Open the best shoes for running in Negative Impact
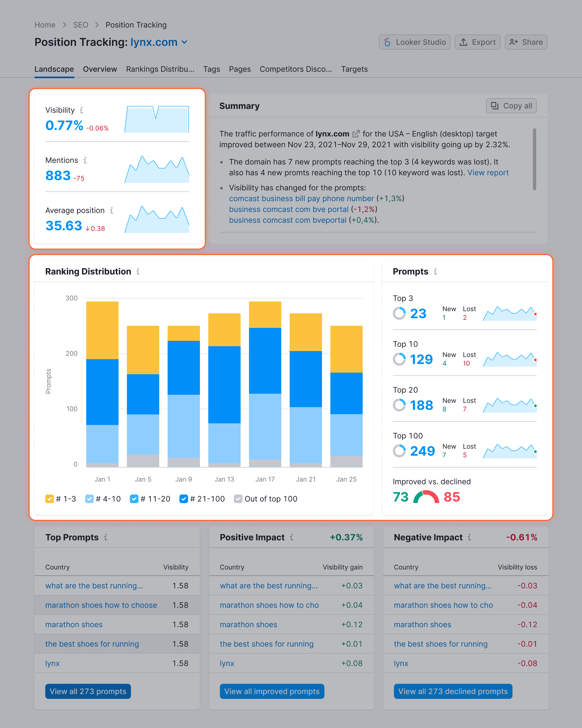The width and height of the screenshot is (582, 728). click(441, 644)
